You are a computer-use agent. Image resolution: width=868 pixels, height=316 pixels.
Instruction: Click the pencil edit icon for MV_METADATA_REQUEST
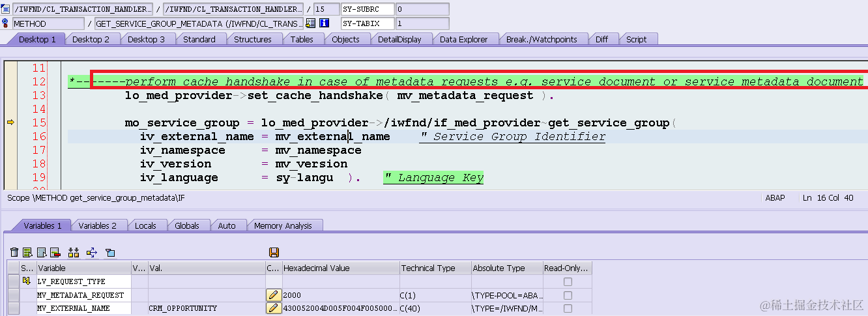click(273, 295)
